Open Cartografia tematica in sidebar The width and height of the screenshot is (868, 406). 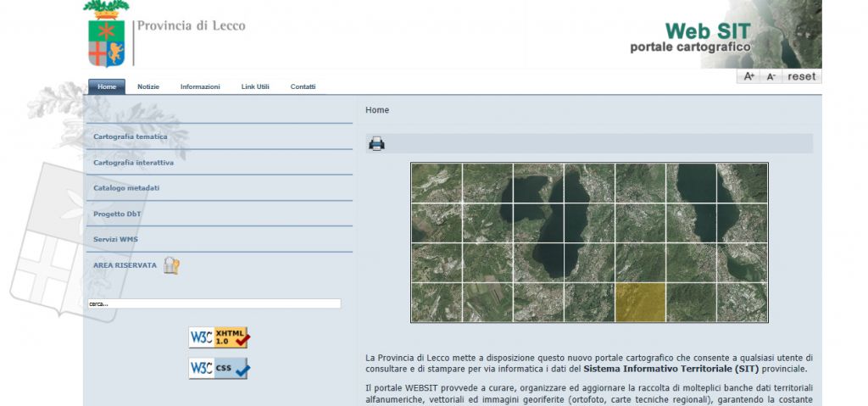point(131,136)
